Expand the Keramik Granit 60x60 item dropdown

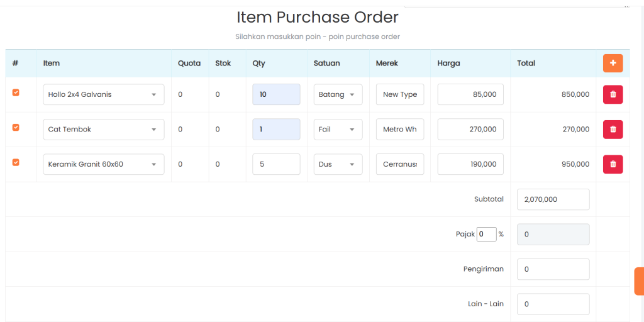(103, 164)
